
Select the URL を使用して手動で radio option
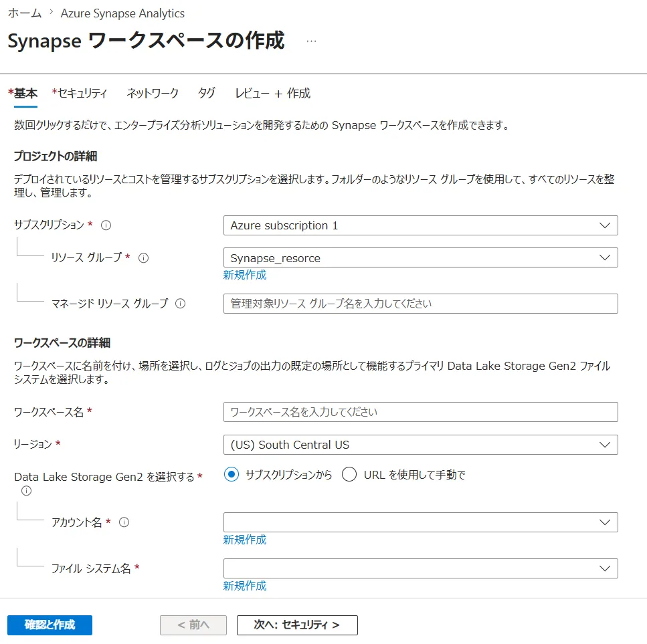(349, 475)
